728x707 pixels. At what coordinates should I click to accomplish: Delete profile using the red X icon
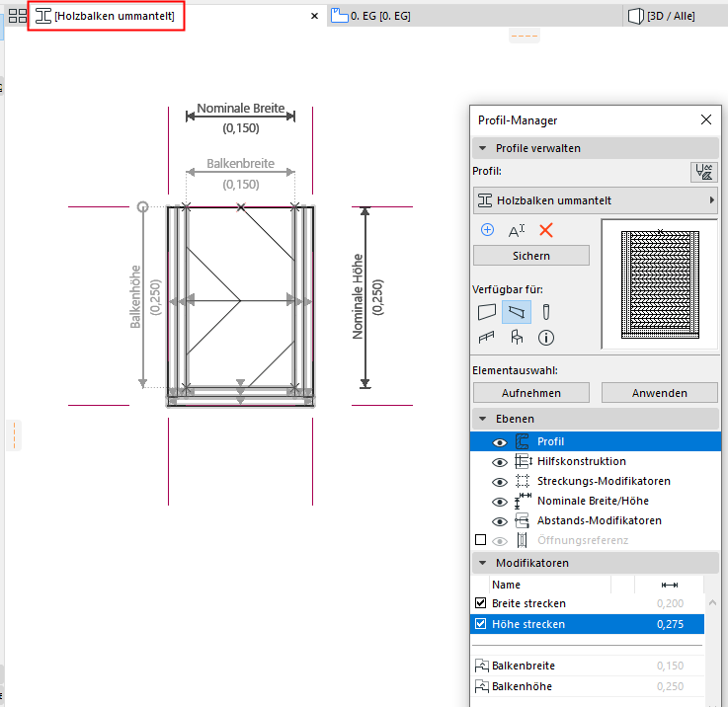tap(546, 230)
